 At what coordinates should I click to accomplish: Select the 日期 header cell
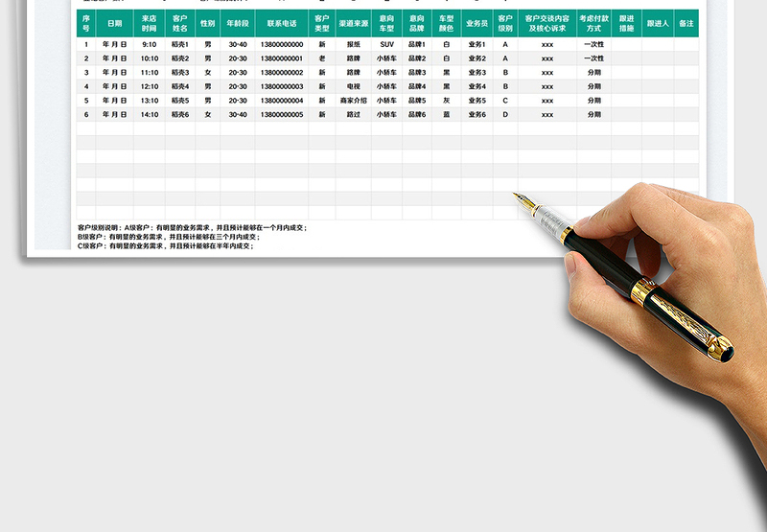click(x=114, y=23)
